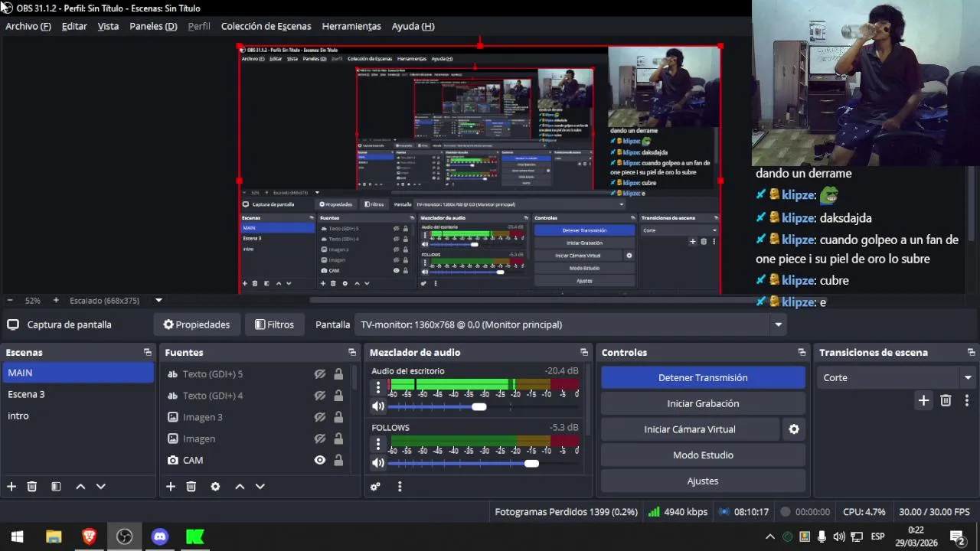This screenshot has width=980, height=551.
Task: Select intro scene
Action: (x=78, y=416)
